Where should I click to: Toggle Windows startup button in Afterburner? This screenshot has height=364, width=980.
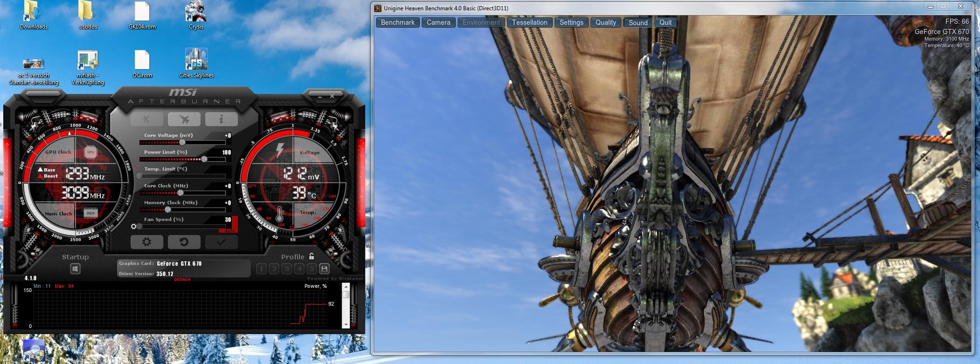point(75,269)
